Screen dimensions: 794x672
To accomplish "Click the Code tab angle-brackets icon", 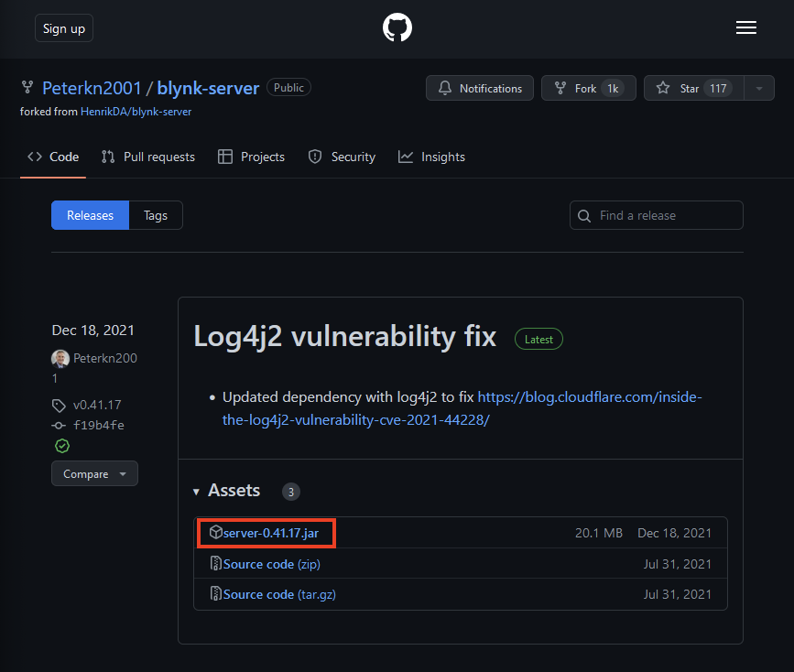I will tap(35, 157).
